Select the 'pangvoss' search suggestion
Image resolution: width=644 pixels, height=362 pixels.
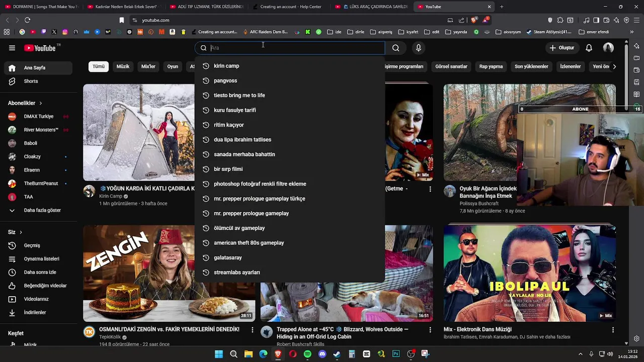[x=290, y=80]
